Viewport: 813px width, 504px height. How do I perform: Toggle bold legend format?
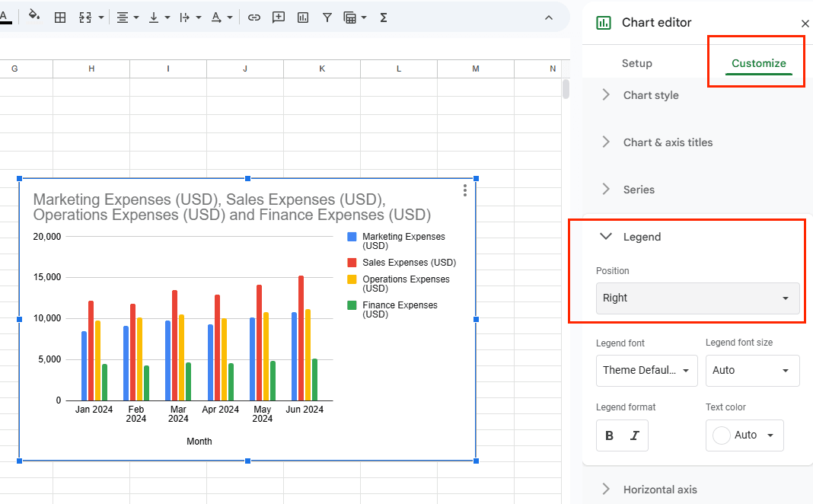pos(609,435)
